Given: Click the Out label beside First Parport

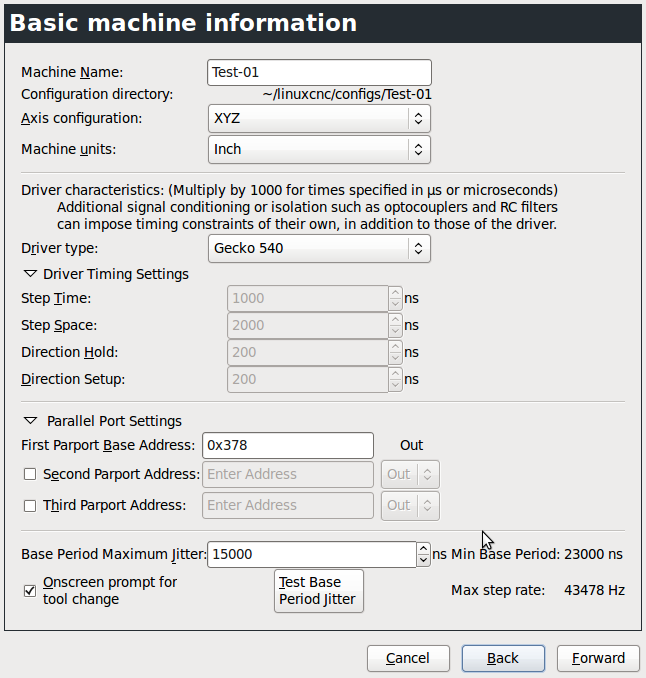Looking at the screenshot, I should click(x=411, y=445).
